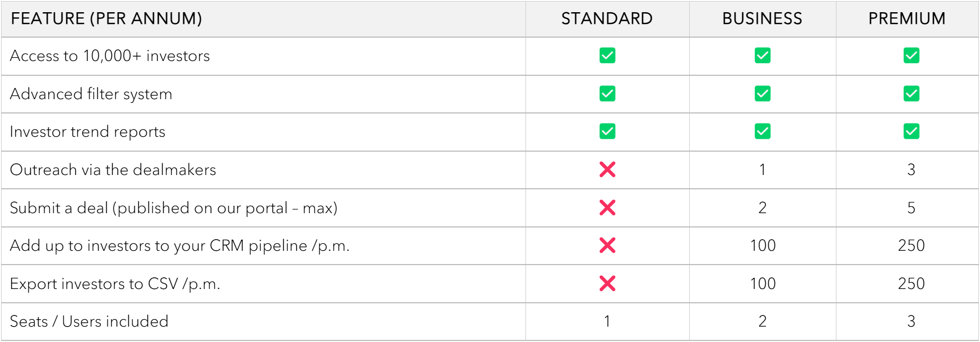The height and width of the screenshot is (342, 980).
Task: Click red X for Export investors to CSV
Action: [x=607, y=284]
